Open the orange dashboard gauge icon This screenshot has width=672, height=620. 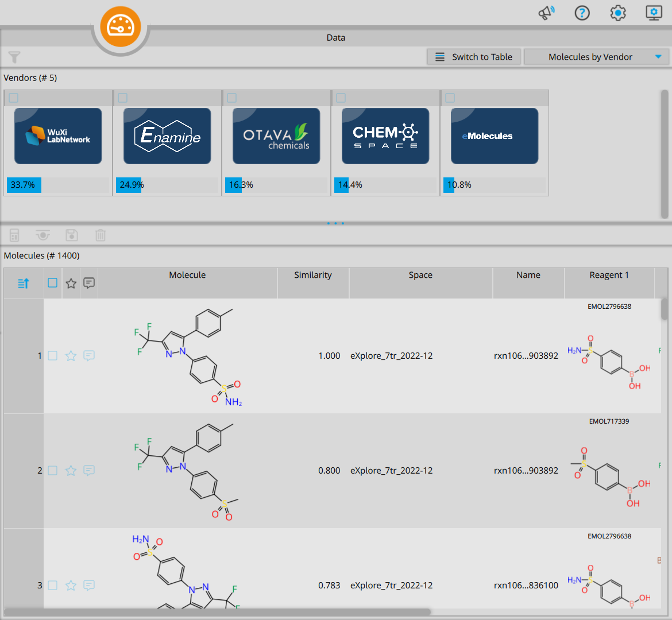pos(121,26)
